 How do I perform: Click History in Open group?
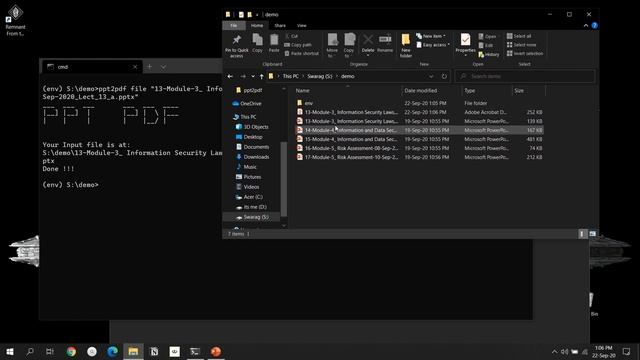tap(489, 54)
